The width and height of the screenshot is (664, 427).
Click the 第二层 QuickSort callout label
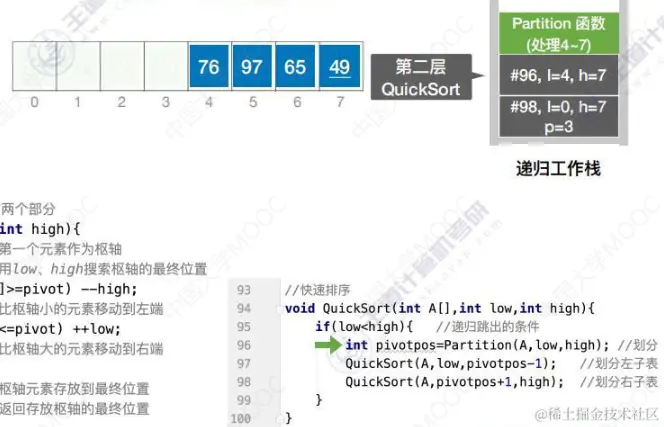(421, 77)
